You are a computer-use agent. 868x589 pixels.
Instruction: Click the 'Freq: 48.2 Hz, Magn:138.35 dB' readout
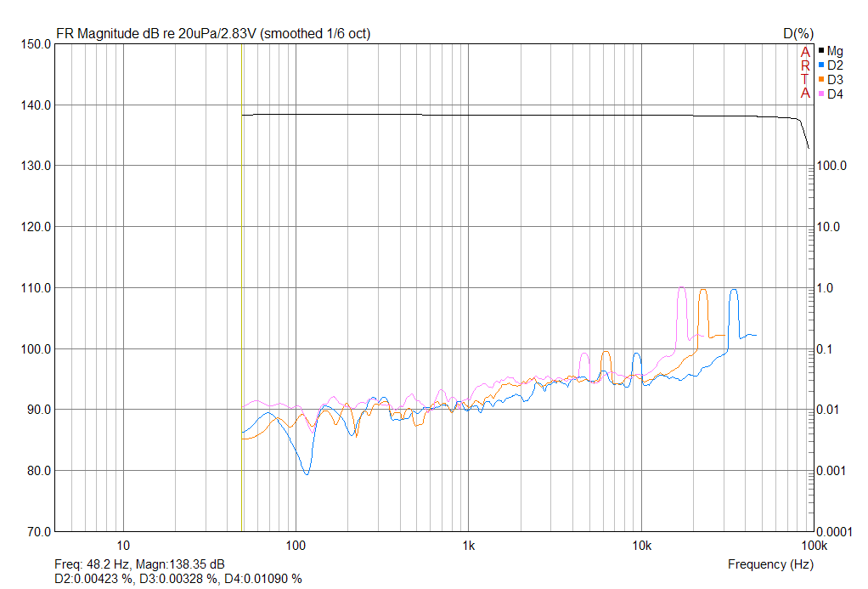tap(139, 564)
